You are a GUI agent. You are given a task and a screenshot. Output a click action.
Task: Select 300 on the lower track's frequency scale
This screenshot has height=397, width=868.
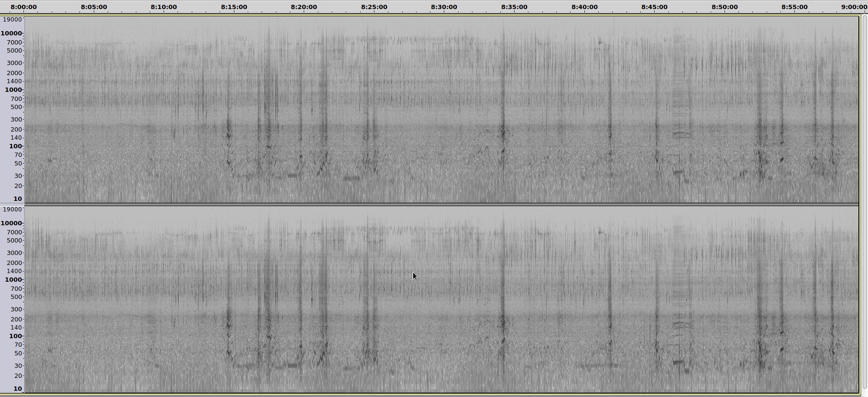(17, 309)
